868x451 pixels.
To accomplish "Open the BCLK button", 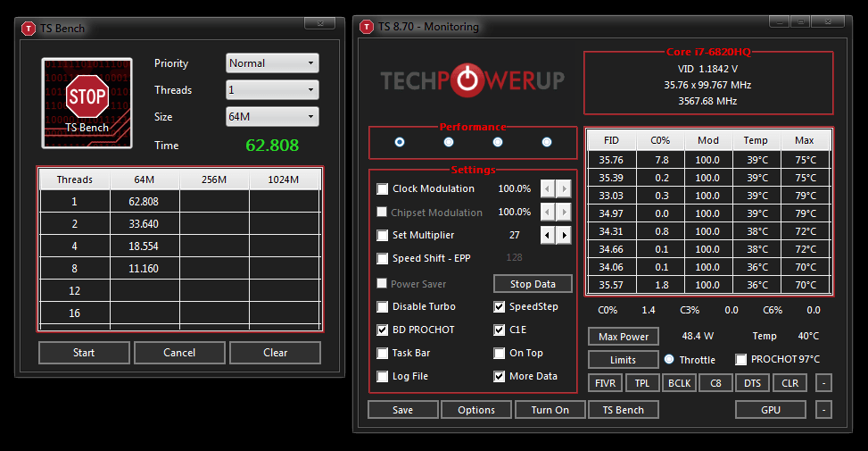I will coord(679,383).
